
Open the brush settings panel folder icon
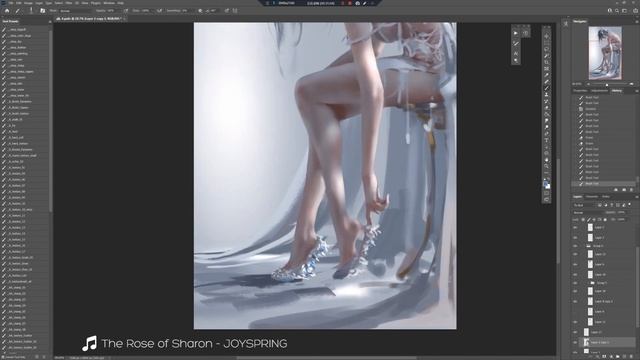tap(42, 11)
